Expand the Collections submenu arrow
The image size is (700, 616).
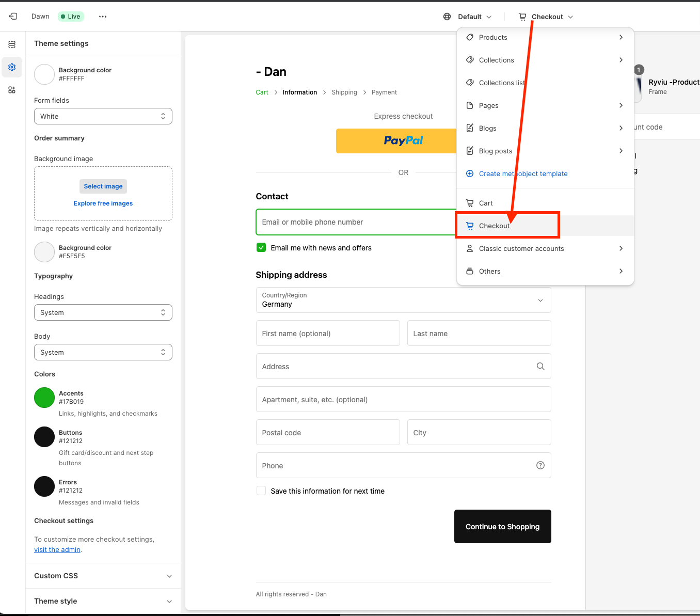click(x=621, y=60)
